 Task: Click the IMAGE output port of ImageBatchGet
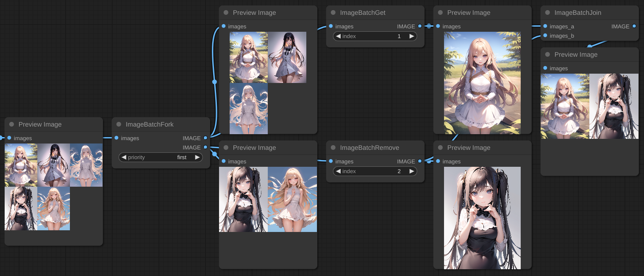click(419, 26)
